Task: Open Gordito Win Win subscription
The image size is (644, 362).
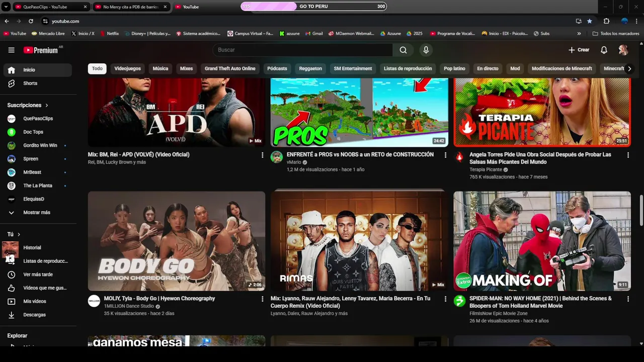Action: pyautogui.click(x=38, y=145)
